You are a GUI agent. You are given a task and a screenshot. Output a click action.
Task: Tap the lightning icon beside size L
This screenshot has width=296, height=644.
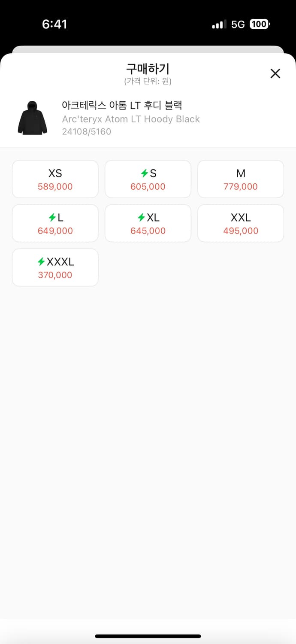[x=51, y=218]
